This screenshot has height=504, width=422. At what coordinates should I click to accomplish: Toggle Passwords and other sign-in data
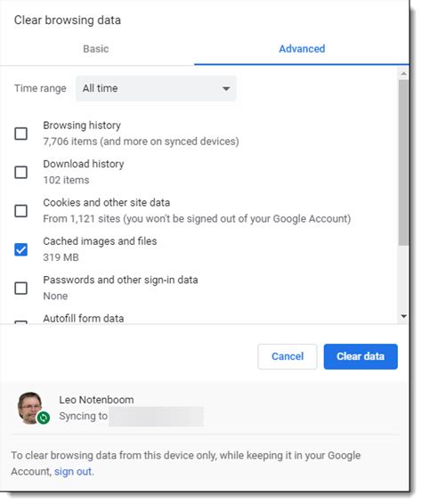20,288
